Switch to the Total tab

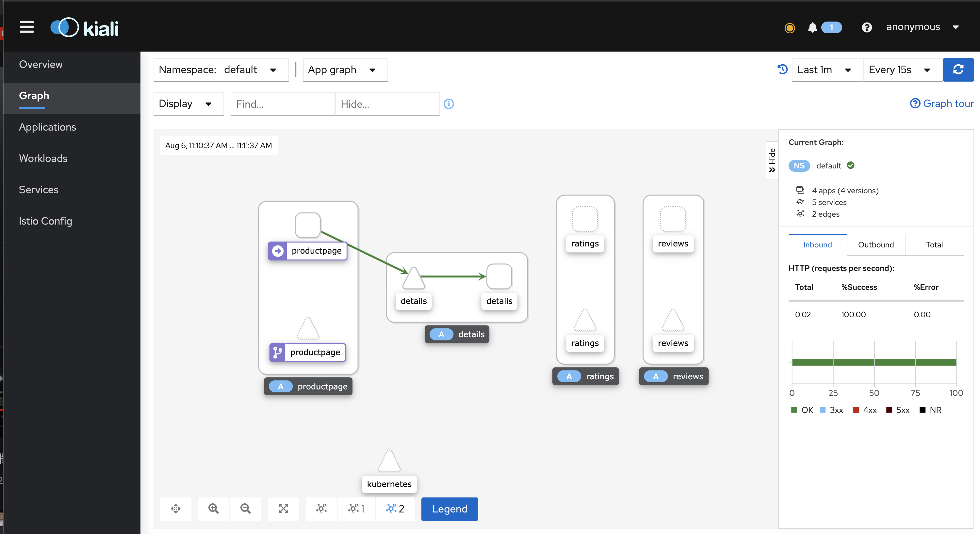pyautogui.click(x=934, y=244)
